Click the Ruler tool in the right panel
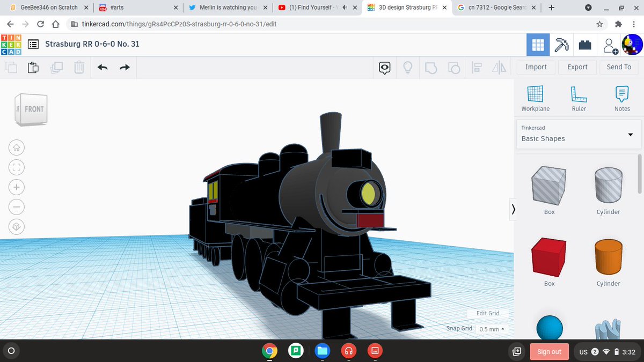Screen dimensions: 644x362 click(579, 98)
